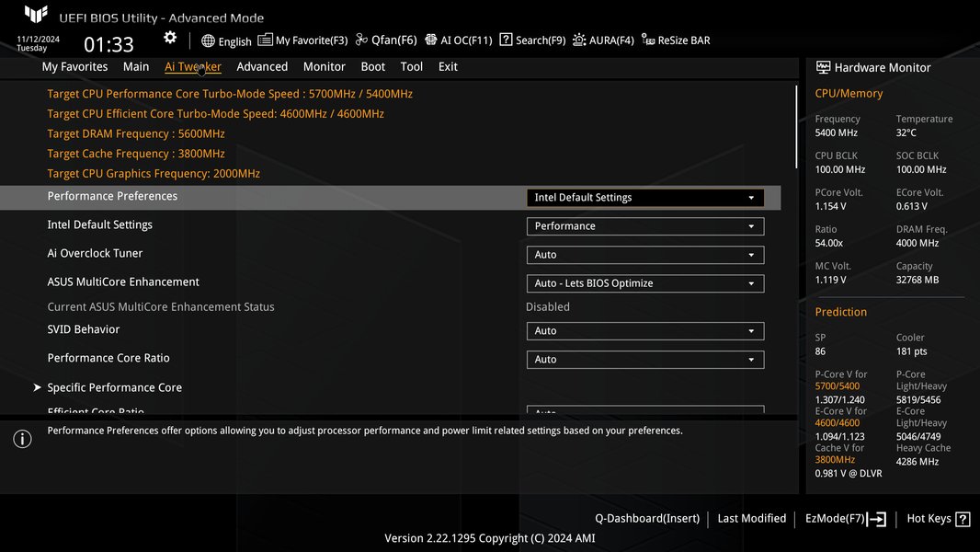The width and height of the screenshot is (980, 552).
Task: Click Target DRAM Frequency : 5600MHz text
Action: (136, 133)
